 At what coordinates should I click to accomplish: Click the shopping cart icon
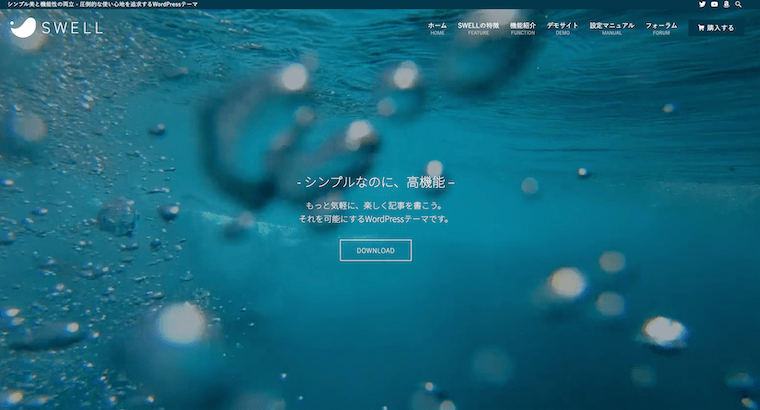701,28
